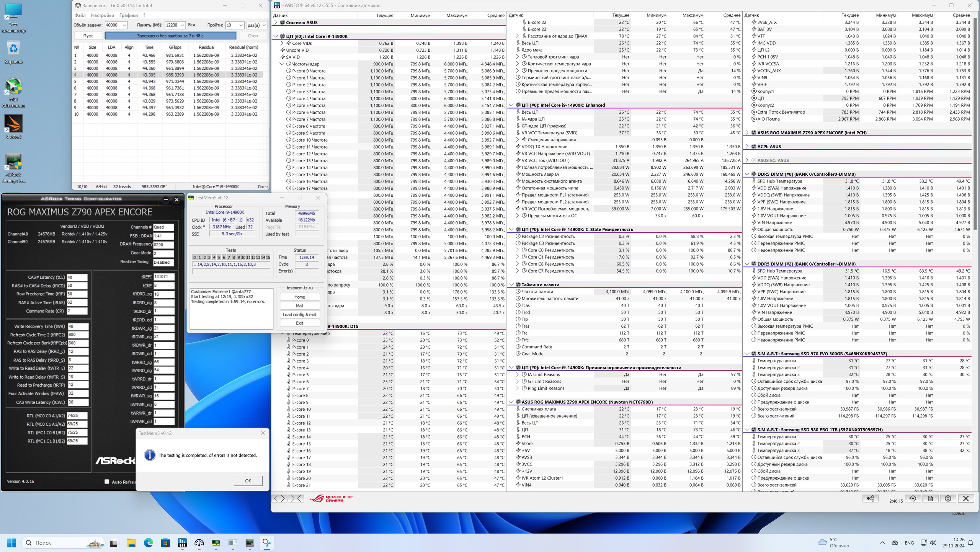
Task: Toggle test 15 box in TestMem5 Tests
Action: pyautogui.click(x=268, y=257)
